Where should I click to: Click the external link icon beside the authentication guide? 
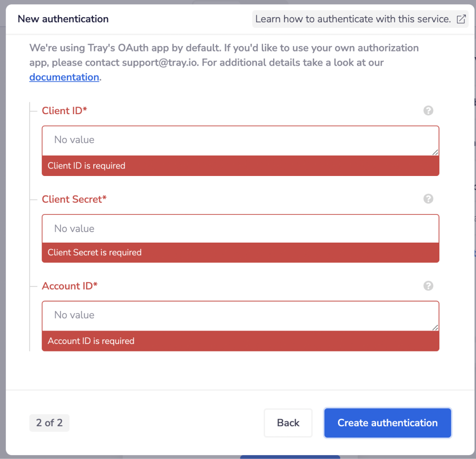click(460, 19)
